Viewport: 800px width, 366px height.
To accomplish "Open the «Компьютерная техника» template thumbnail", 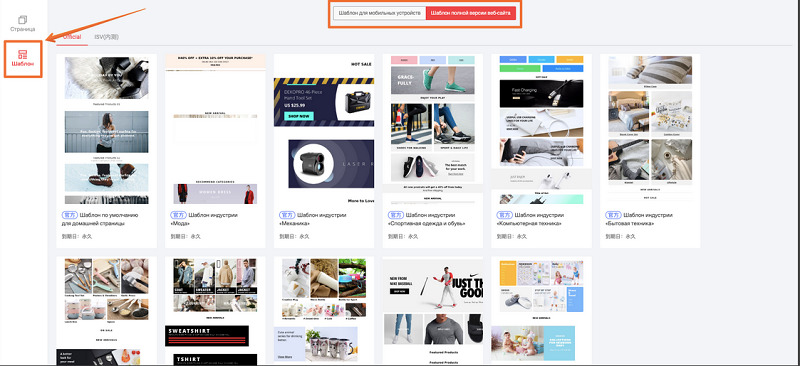I will click(x=541, y=130).
